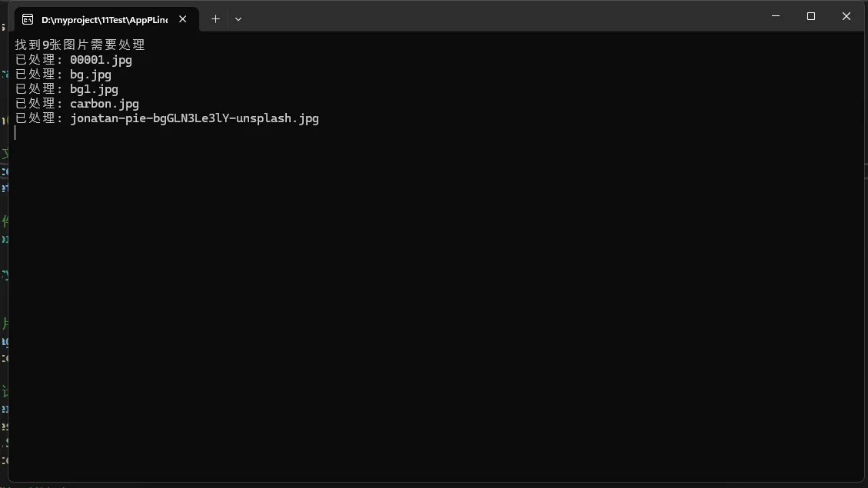Expand the new tab profile dropdown

(x=238, y=19)
